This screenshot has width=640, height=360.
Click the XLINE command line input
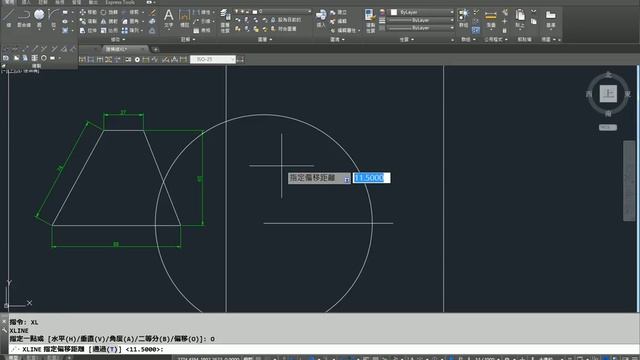[x=322, y=349]
